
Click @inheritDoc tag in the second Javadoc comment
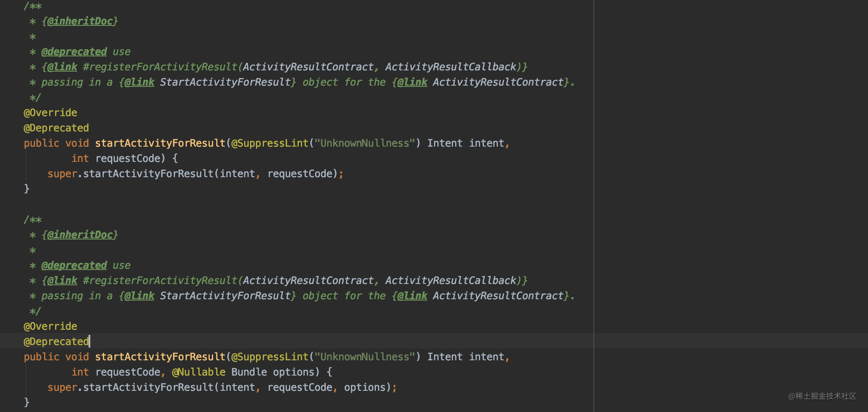pyautogui.click(x=80, y=235)
